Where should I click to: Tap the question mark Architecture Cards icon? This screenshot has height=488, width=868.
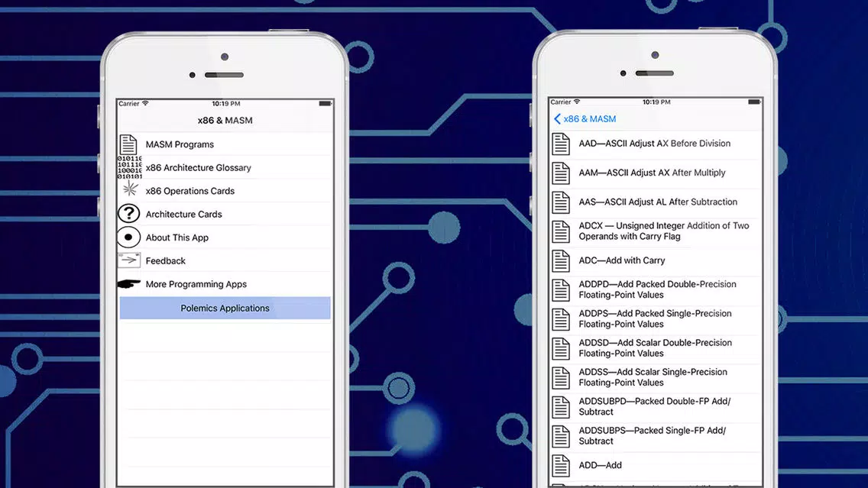[128, 214]
